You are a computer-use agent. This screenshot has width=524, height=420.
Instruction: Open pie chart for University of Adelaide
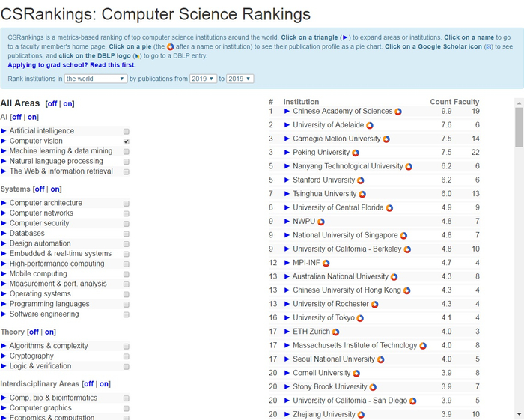[x=370, y=125]
